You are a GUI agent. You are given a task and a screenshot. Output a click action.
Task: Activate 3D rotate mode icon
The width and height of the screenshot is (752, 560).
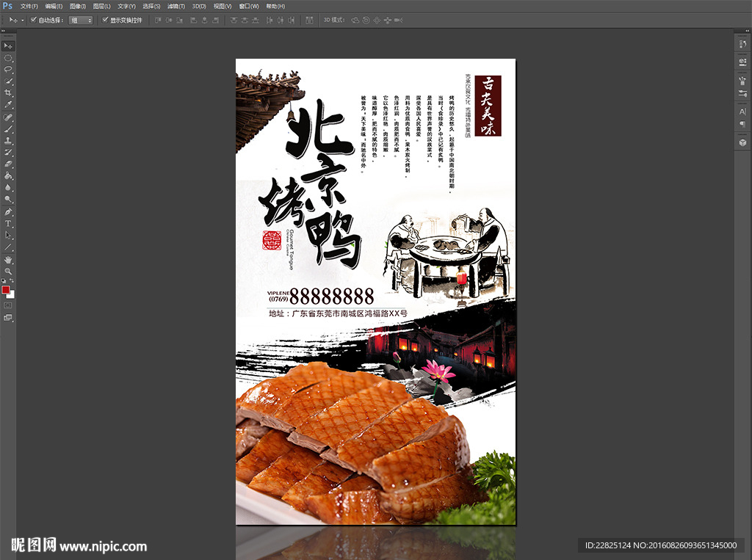point(355,20)
